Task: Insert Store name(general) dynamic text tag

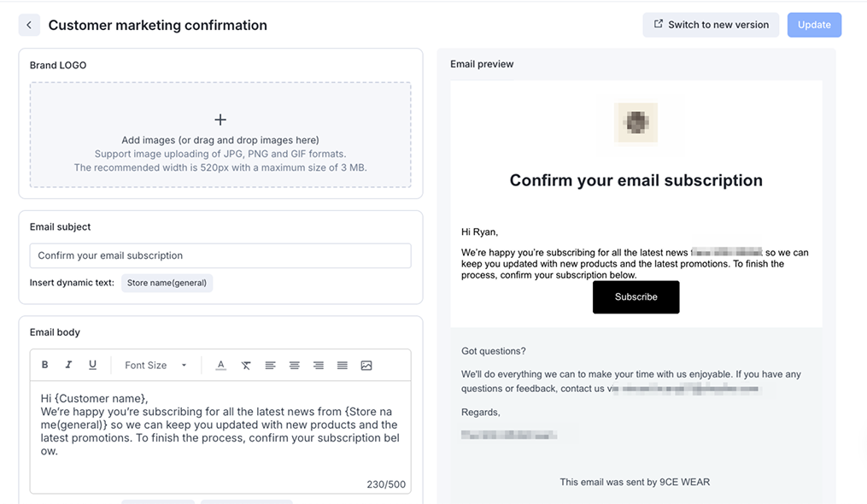Action: click(167, 283)
